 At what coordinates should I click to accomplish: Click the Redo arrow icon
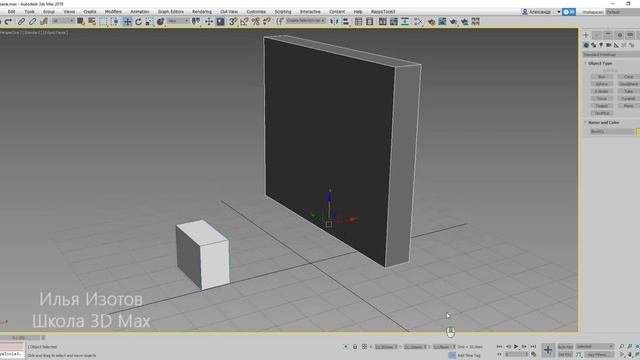9,22
